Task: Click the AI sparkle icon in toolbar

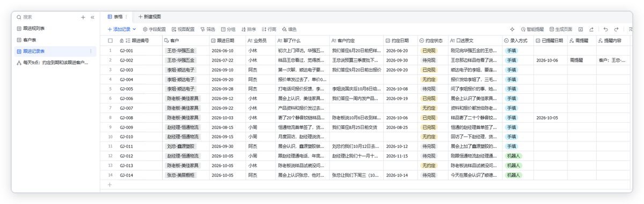Action: pyautogui.click(x=512, y=29)
